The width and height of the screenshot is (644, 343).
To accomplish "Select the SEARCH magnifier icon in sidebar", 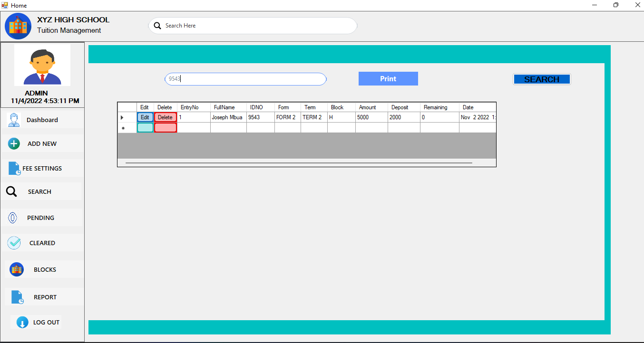I will coord(11,191).
